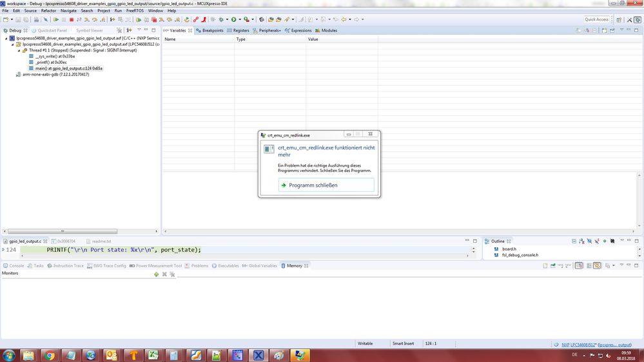Image resolution: width=644 pixels, height=362 pixels.
Task: Collapse the Thread #1 1 (Stopped) node
Action: pos(19,50)
